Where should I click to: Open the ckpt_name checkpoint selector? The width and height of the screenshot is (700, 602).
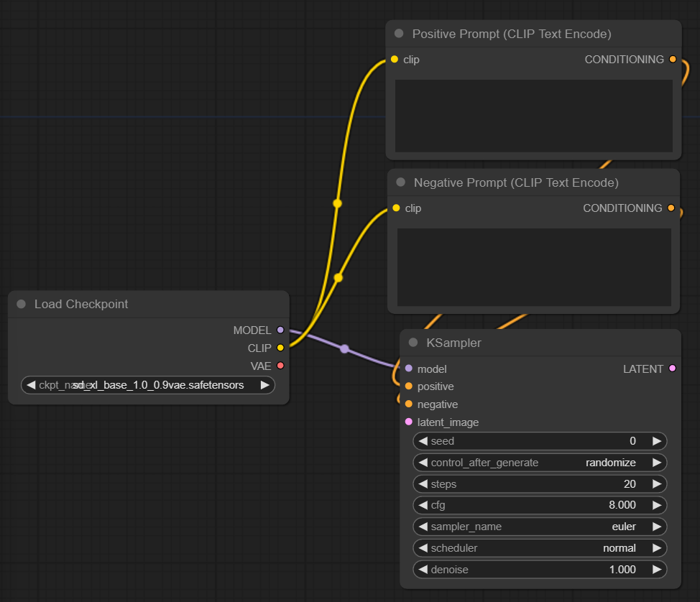click(148, 385)
